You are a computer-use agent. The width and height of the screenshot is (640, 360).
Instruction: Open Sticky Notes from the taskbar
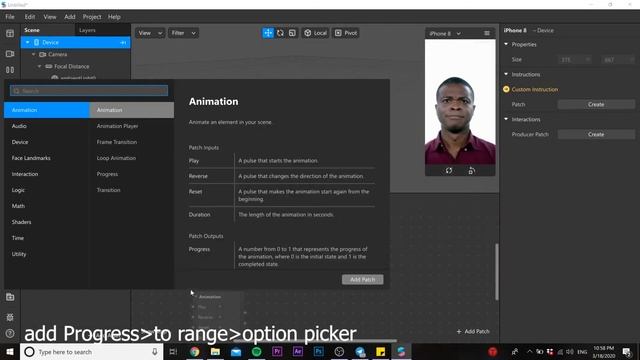(x=380, y=351)
